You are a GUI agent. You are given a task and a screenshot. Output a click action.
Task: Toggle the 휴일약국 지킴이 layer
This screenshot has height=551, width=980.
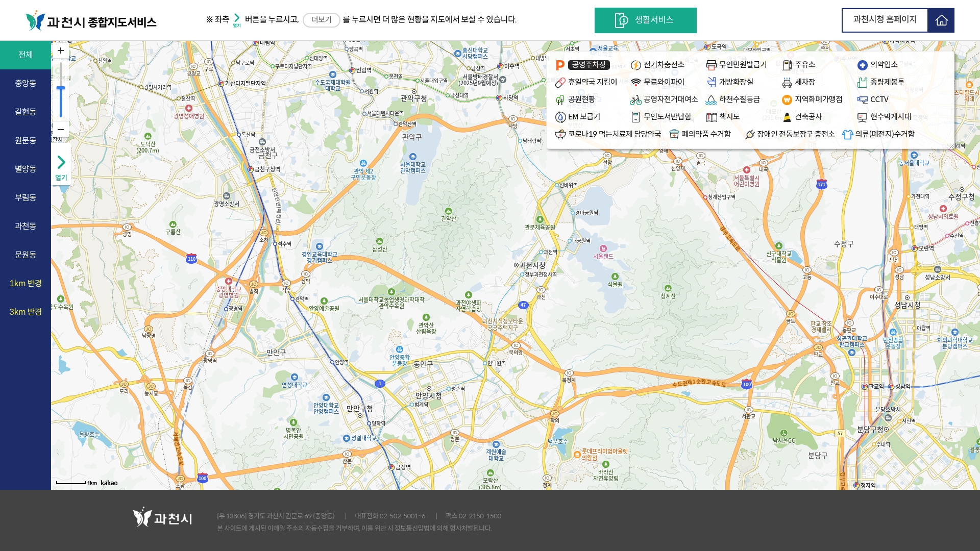(x=586, y=82)
